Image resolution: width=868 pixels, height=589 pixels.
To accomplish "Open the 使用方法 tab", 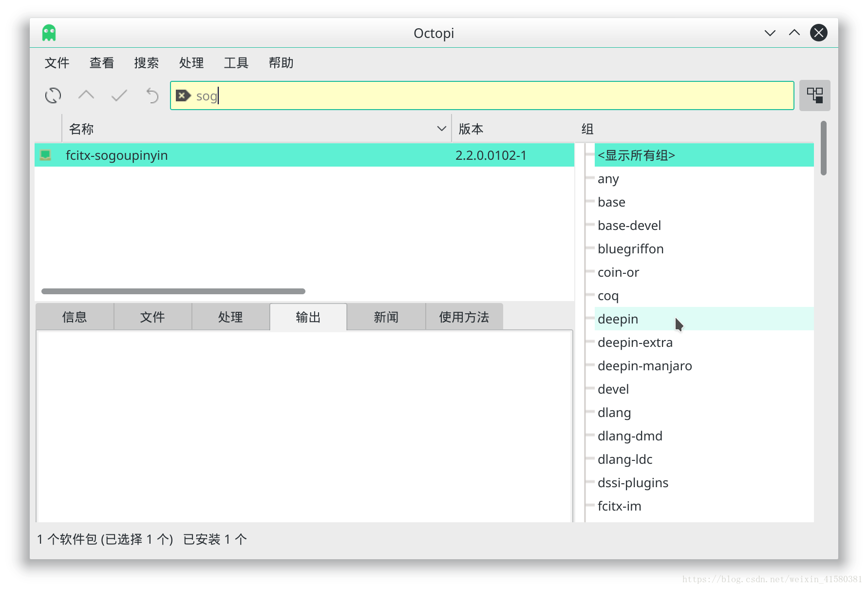I will pyautogui.click(x=464, y=317).
